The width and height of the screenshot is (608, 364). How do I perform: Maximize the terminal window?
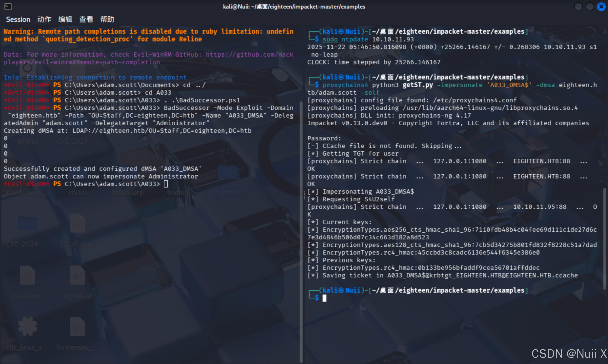click(590, 7)
